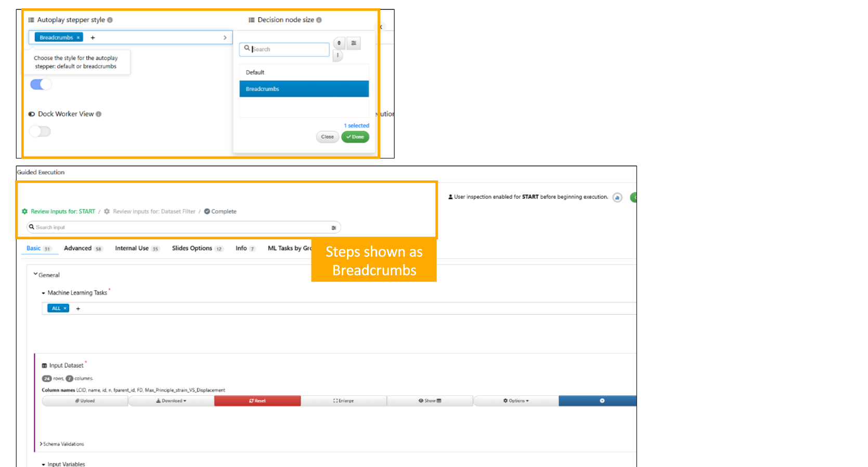This screenshot has width=868, height=467.
Task: Switch off the blue enabled toggle
Action: tap(41, 84)
